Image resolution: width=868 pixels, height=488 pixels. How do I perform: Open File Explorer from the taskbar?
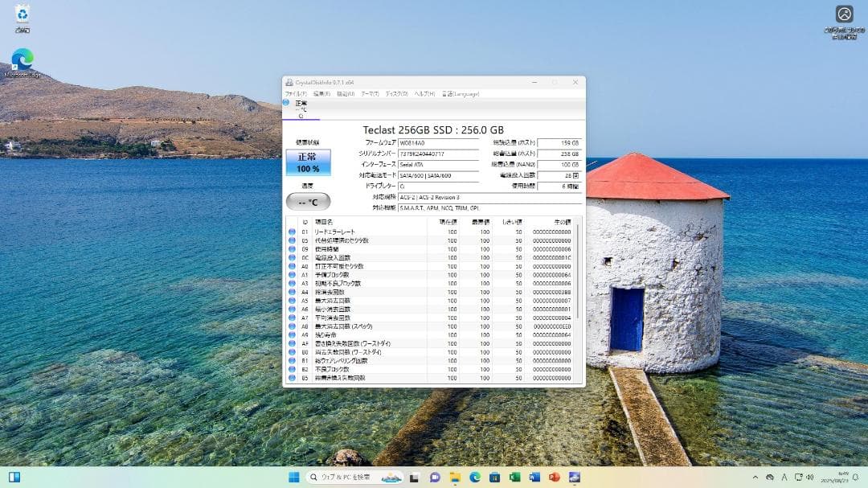coord(454,477)
